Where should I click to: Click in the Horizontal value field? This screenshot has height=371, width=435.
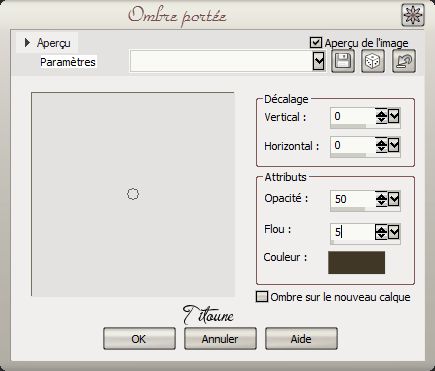[x=353, y=145]
